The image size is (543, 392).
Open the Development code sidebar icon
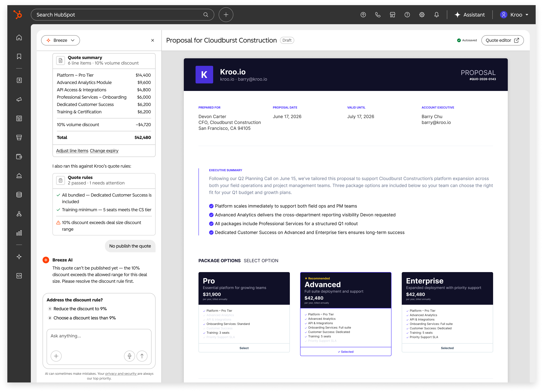(19, 276)
